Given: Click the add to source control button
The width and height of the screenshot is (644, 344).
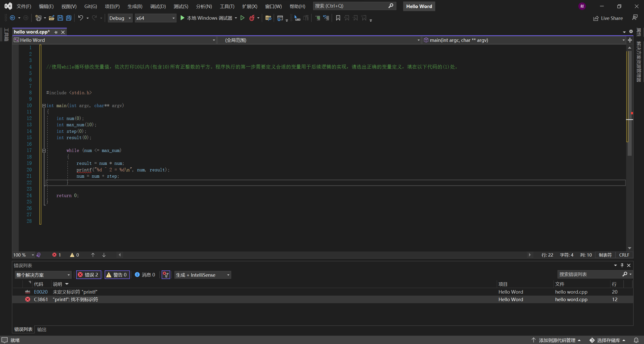Looking at the screenshot, I should pos(556,340).
